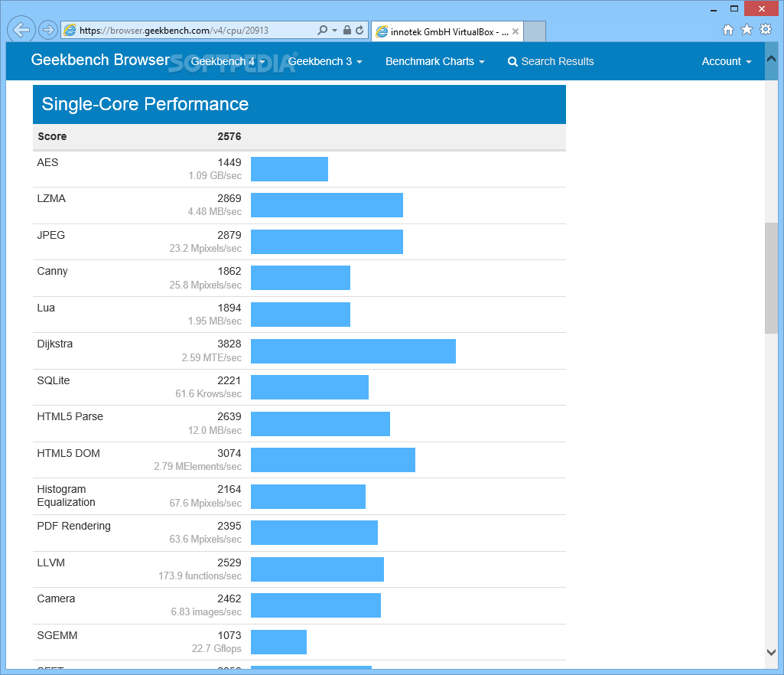Click the 22.7 Gflops value
This screenshot has width=784, height=675.
tap(216, 648)
